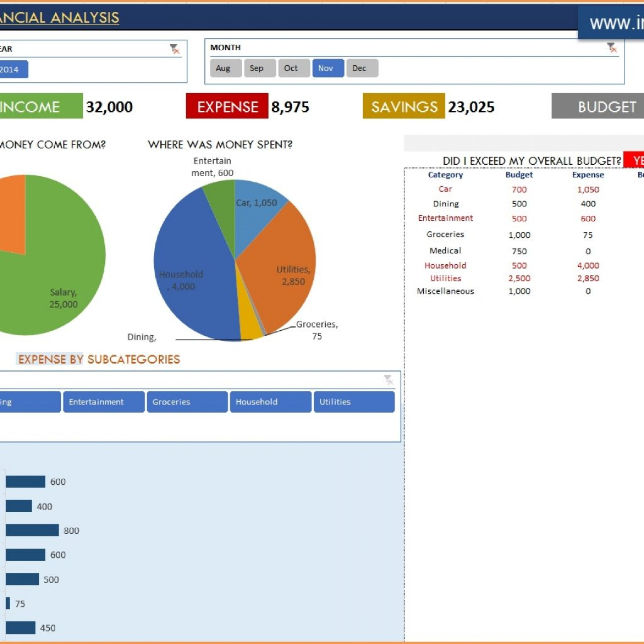644x644 pixels.
Task: Clear the subcategory slicer filter icon
Action: click(388, 380)
